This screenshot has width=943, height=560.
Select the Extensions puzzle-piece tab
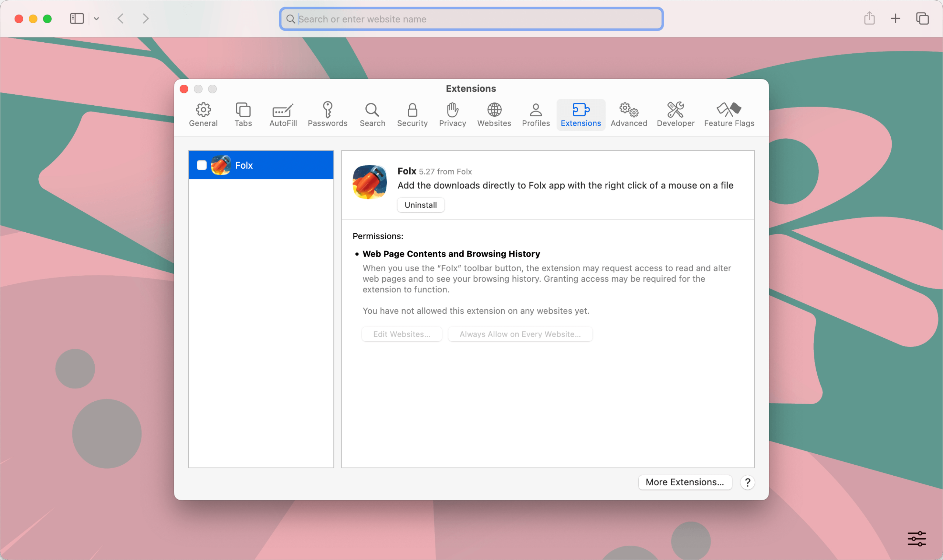pos(581,115)
